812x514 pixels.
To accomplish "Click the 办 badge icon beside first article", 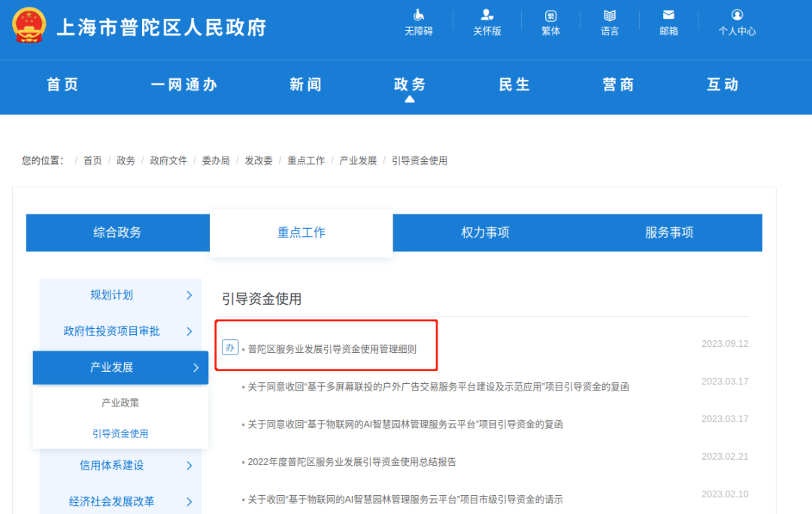I will click(230, 347).
